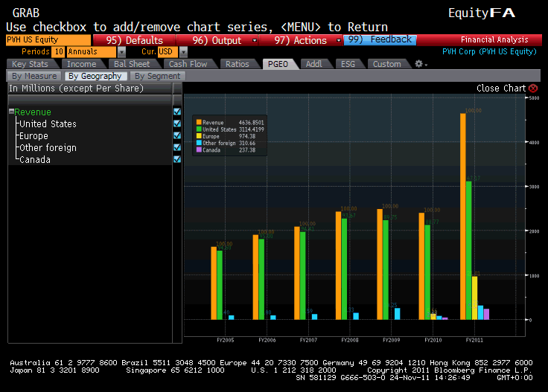Expand the 96) Output dropdown arrow
The image size is (548, 392).
[255, 40]
